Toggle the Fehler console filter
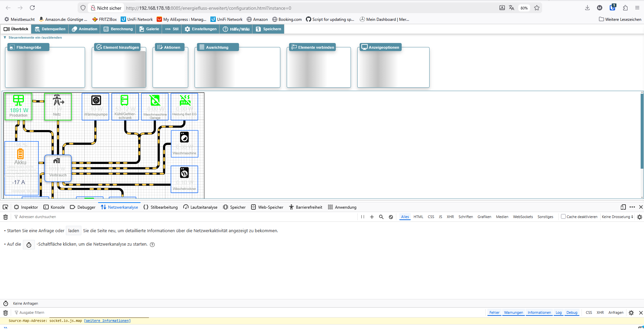The height and width of the screenshot is (335, 644). tap(494, 312)
